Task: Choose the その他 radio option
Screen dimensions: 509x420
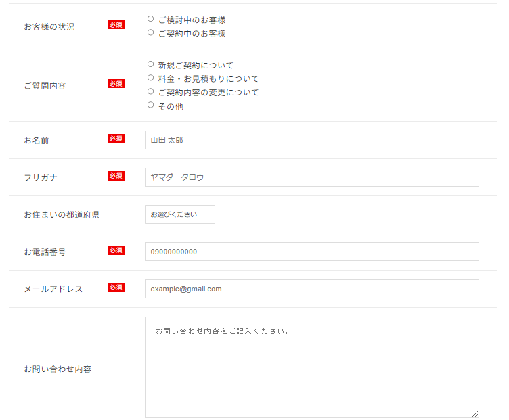Action: pos(150,105)
